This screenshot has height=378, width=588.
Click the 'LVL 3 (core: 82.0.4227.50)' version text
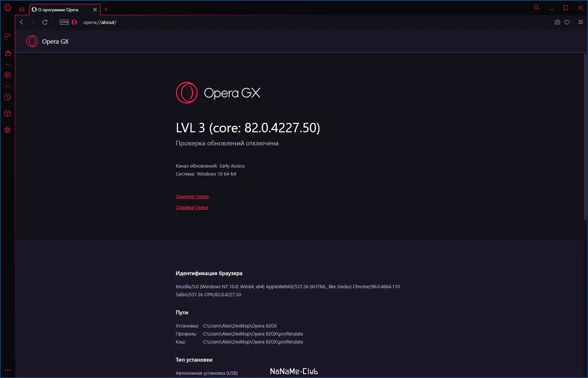[x=248, y=128]
